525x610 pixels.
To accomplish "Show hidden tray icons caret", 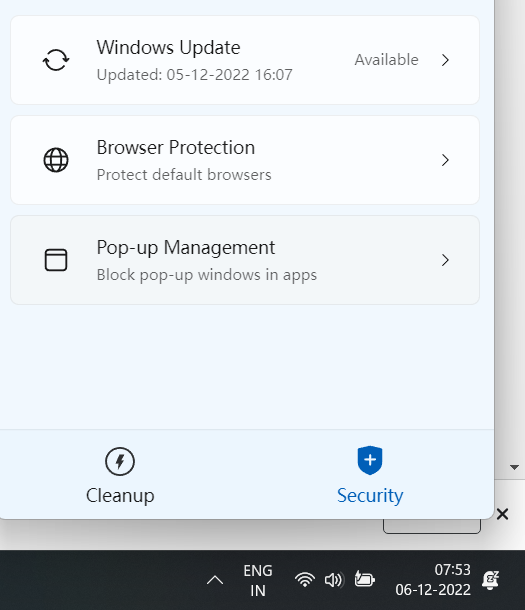I will tap(215, 580).
